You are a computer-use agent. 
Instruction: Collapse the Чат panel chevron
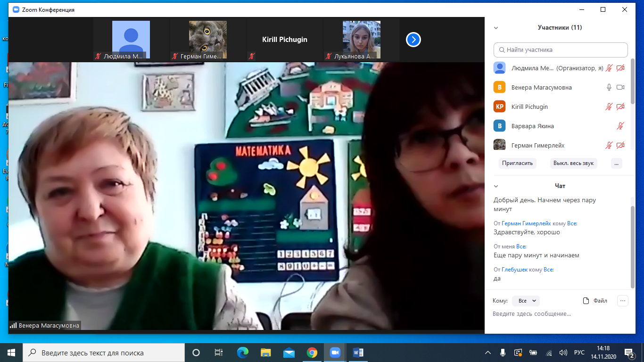[496, 186]
